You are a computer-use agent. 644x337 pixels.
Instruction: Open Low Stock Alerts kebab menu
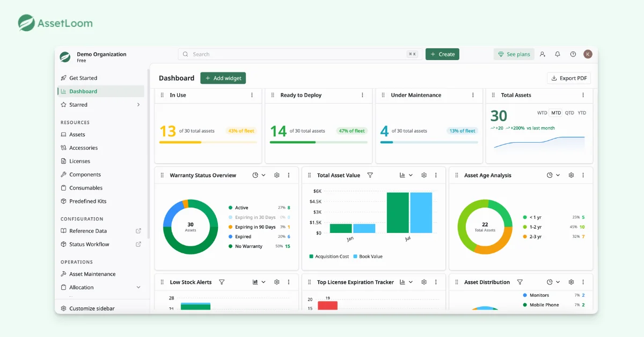(289, 282)
